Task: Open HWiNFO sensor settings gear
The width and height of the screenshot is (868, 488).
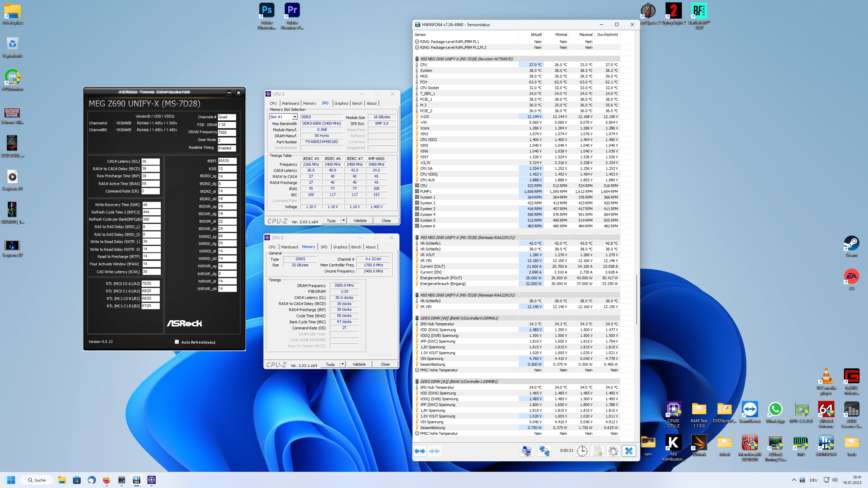Action: [x=613, y=451]
